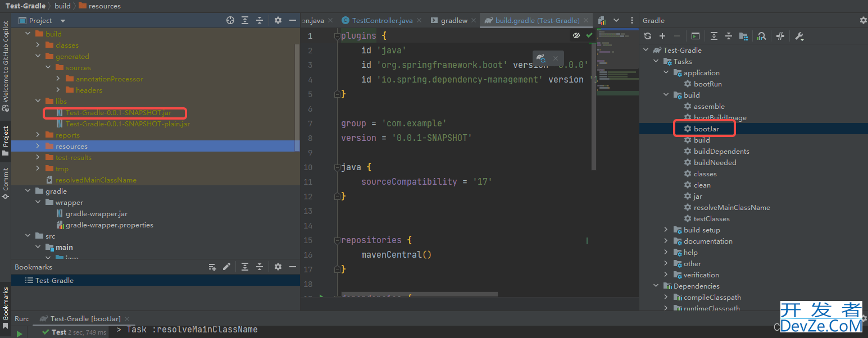Collapse the build folder in Project tree
Screen dimensions: 868x338
point(28,34)
